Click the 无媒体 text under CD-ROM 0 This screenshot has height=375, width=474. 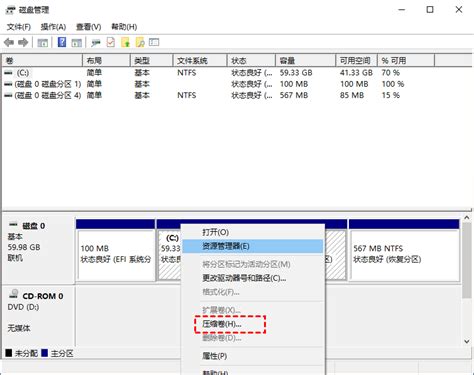click(x=19, y=328)
